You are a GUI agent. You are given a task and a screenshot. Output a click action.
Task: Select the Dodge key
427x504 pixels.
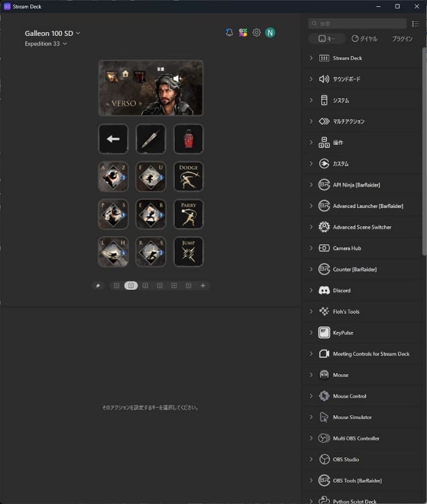click(x=188, y=176)
